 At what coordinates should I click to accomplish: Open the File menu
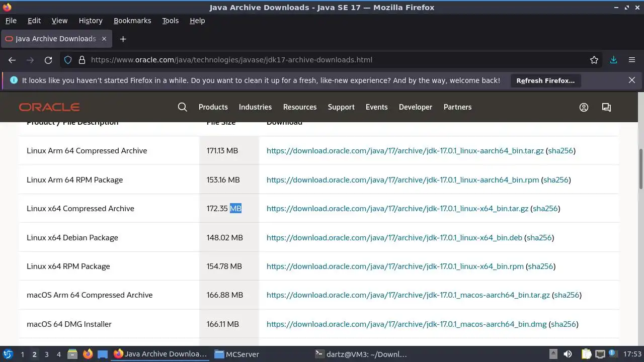[11, 21]
